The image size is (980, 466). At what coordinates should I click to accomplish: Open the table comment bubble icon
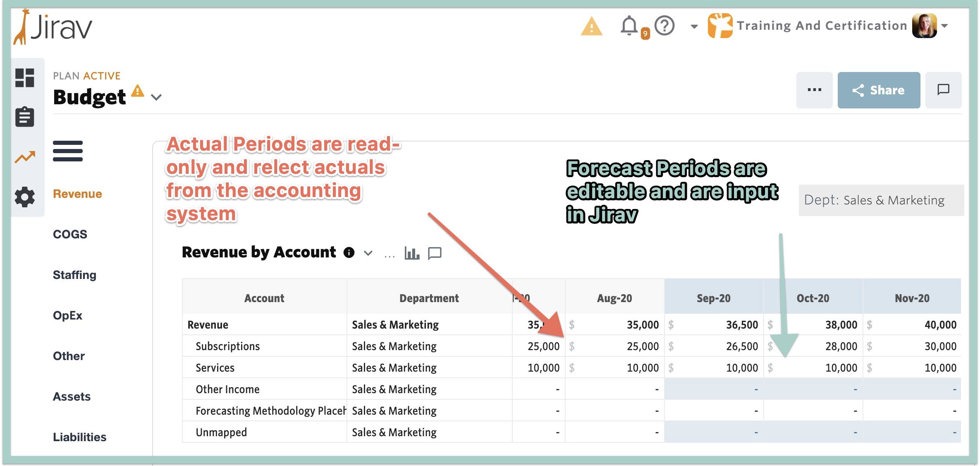(435, 253)
